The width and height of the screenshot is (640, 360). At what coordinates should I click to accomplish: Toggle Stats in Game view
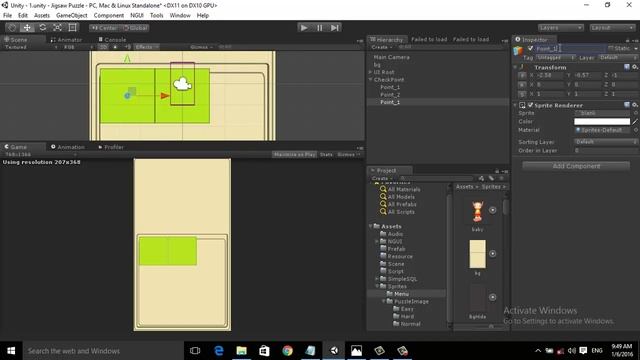click(x=326, y=155)
